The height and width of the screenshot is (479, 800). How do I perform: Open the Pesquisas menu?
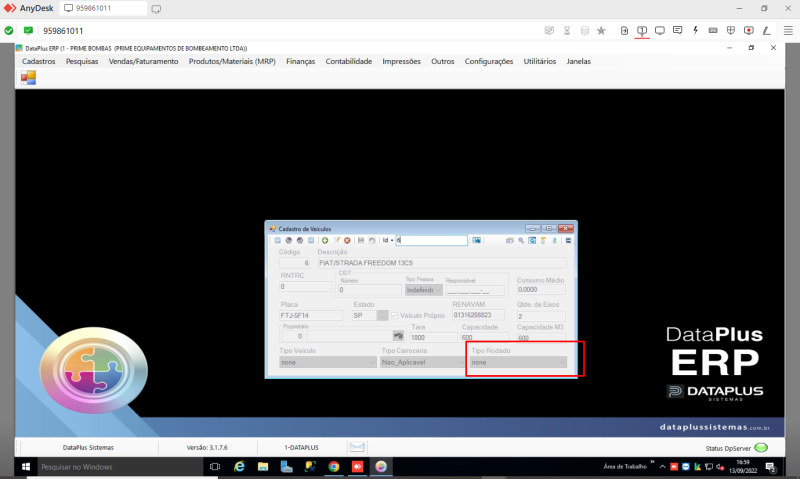[x=82, y=61]
